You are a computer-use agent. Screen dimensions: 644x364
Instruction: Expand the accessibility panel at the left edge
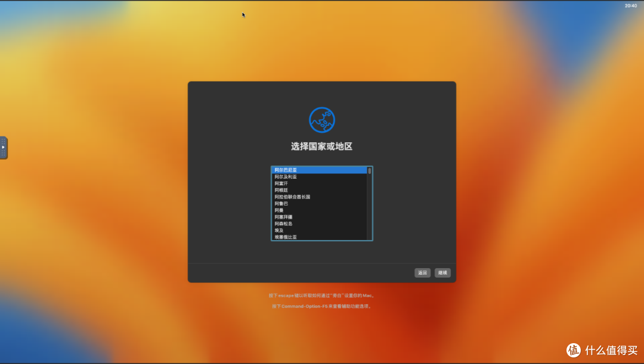2,148
